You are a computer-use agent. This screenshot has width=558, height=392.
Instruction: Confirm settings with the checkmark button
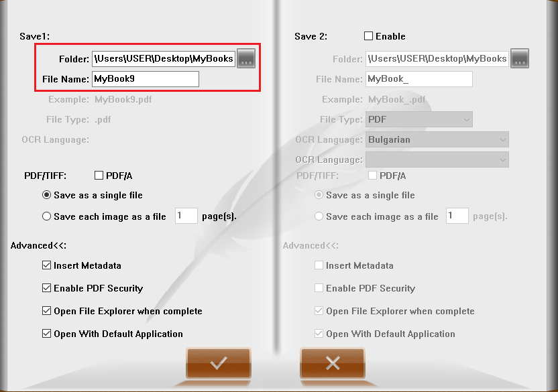[x=219, y=363]
